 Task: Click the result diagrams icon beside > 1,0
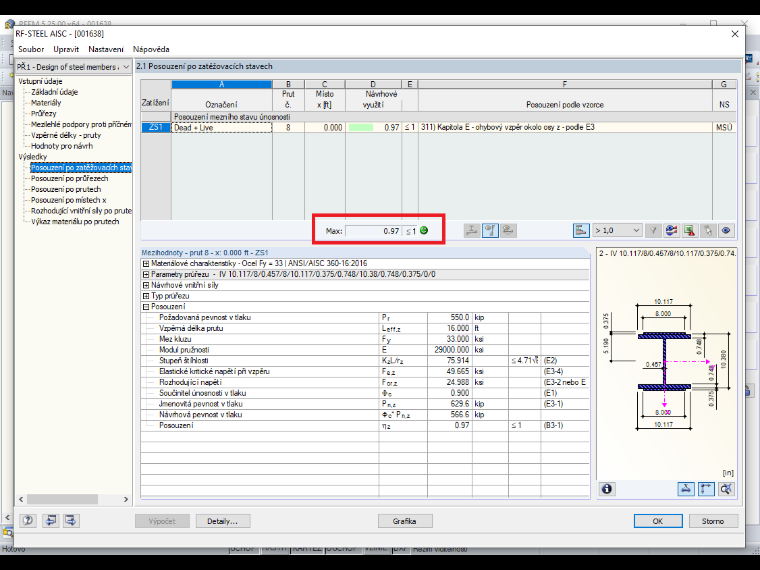pos(581,231)
